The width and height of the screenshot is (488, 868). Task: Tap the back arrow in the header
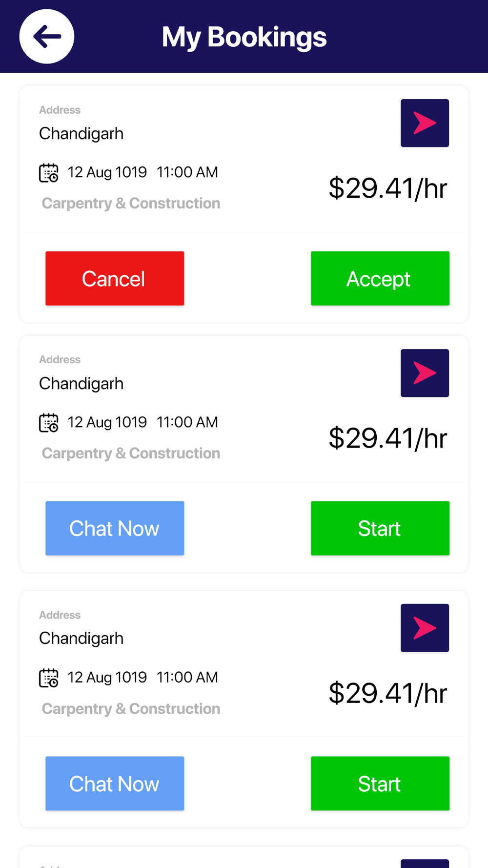(47, 37)
